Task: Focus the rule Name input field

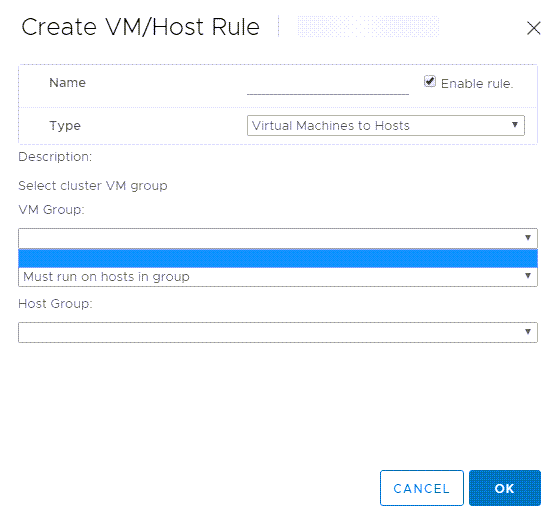Action: coord(328,85)
